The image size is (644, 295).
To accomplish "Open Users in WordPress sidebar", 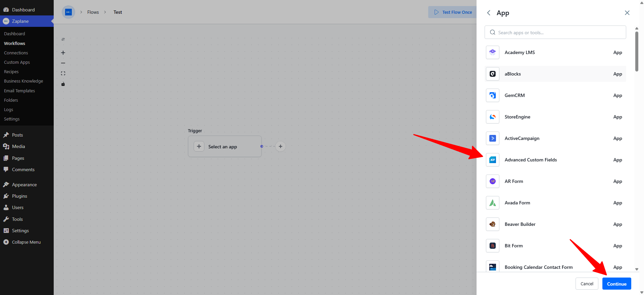I will click(27, 207).
